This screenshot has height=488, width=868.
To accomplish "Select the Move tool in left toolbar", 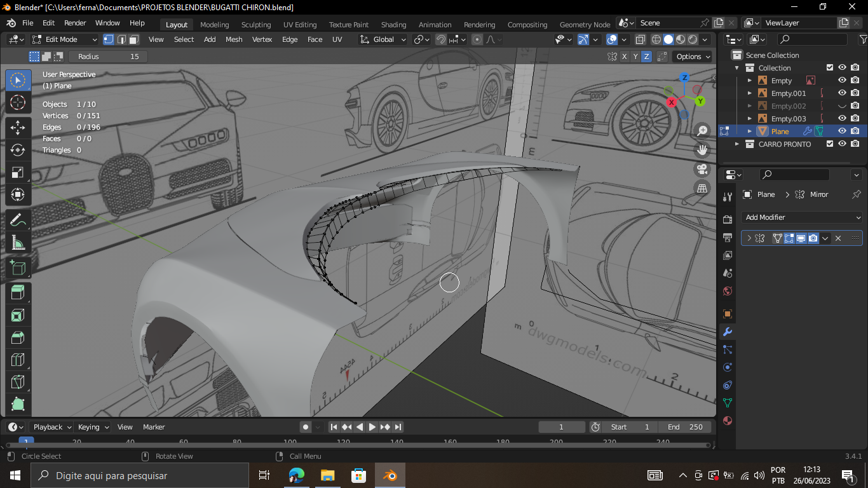I will pyautogui.click(x=18, y=128).
